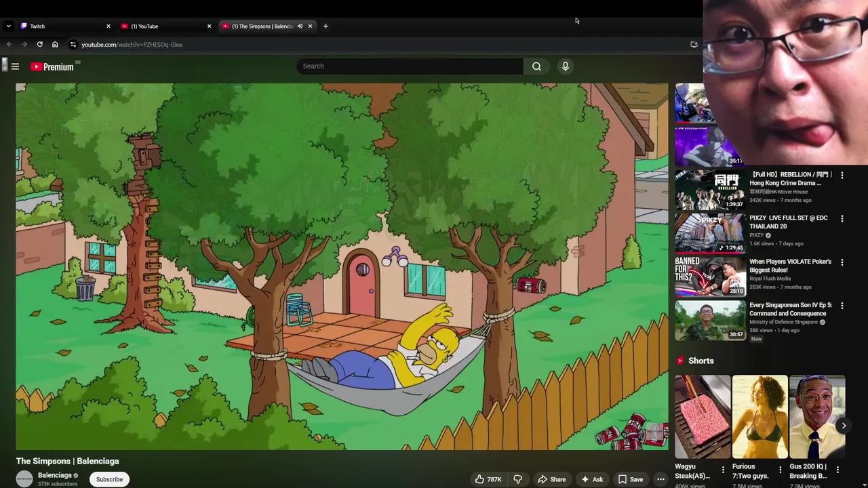Open options menu for PIXZY video
The image size is (868, 488).
pos(842,219)
